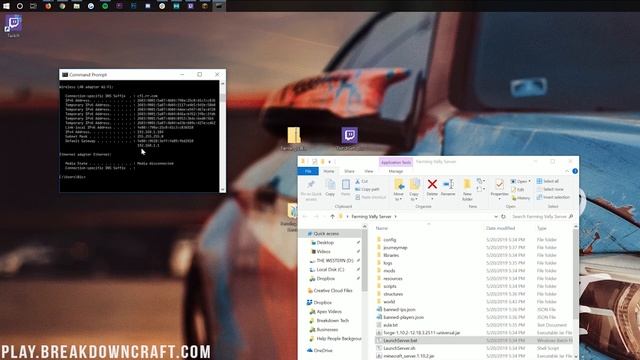Viewport: 640px width, 360px height.
Task: Select the eula.txt file
Action: coord(390,325)
